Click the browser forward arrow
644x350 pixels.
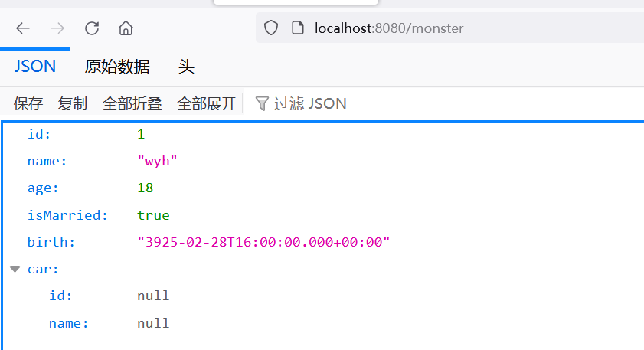pyautogui.click(x=57, y=28)
